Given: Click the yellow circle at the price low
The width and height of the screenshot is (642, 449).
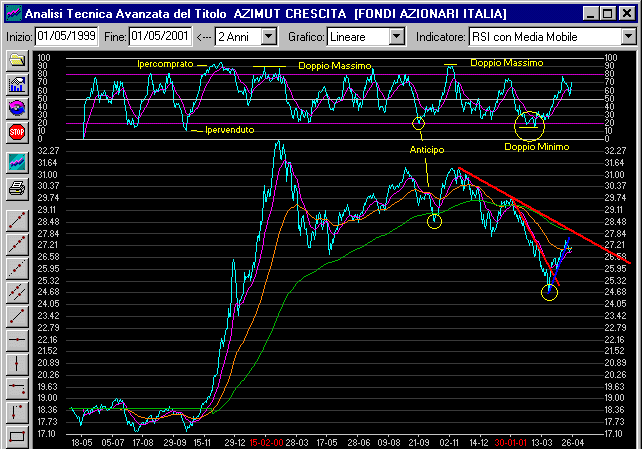Looking at the screenshot, I should pos(549,292).
